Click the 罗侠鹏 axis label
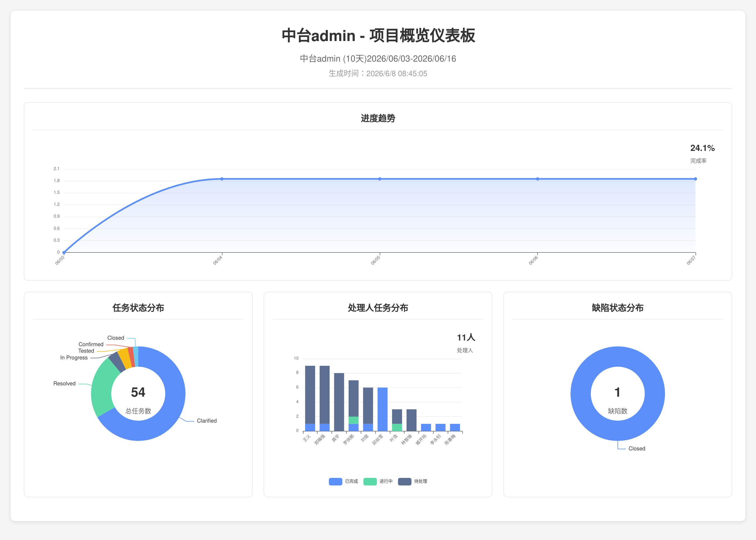Image resolution: width=756 pixels, height=540 pixels. 348,440
